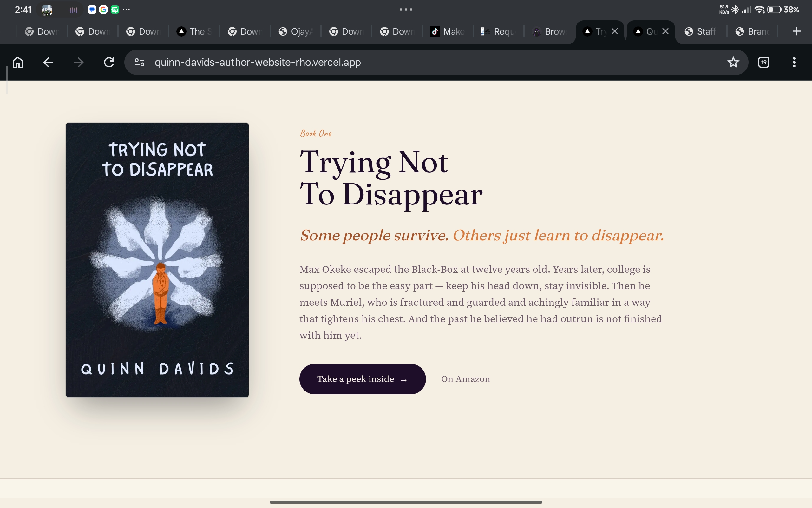Viewport: 812px width, 508px height.
Task: Close the 'Try' tab
Action: coord(615,31)
